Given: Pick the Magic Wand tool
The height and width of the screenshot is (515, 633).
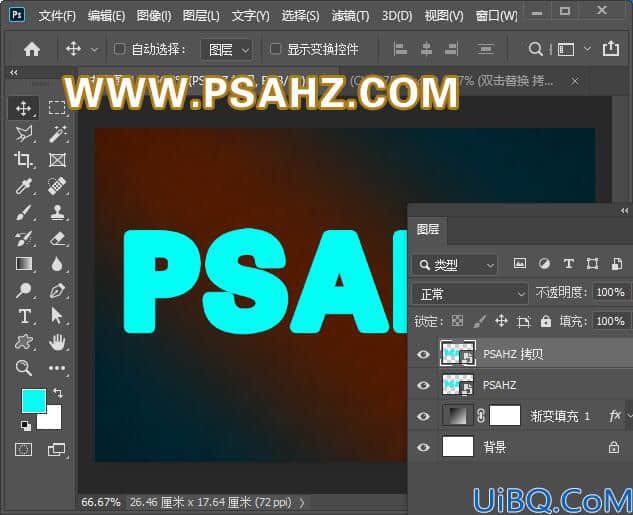Looking at the screenshot, I should coord(57,134).
